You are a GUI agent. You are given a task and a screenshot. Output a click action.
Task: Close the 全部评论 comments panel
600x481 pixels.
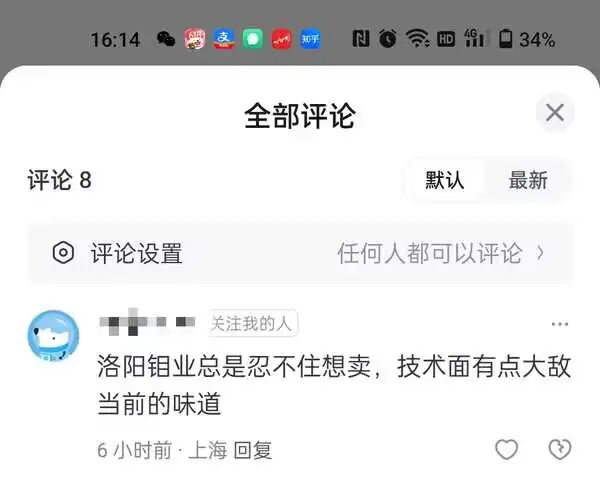pos(554,113)
